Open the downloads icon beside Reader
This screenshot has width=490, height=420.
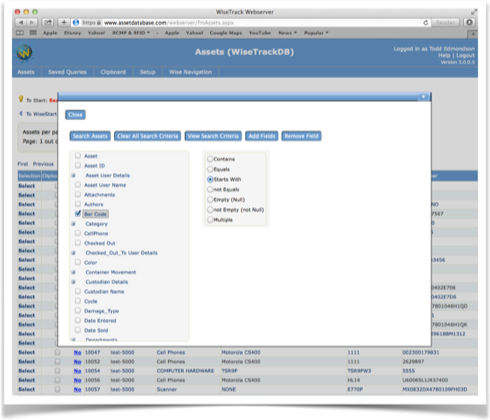click(x=469, y=22)
